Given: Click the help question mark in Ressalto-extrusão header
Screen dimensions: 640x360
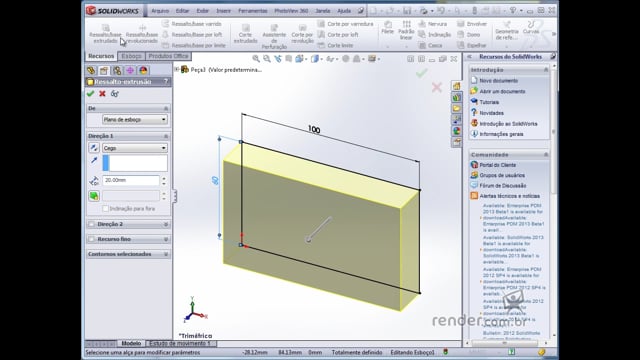Looking at the screenshot, I should [166, 82].
